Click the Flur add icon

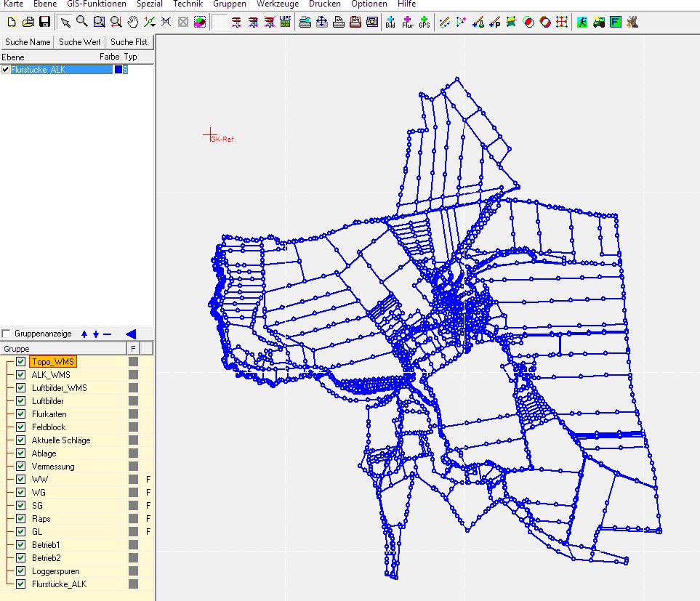(407, 22)
